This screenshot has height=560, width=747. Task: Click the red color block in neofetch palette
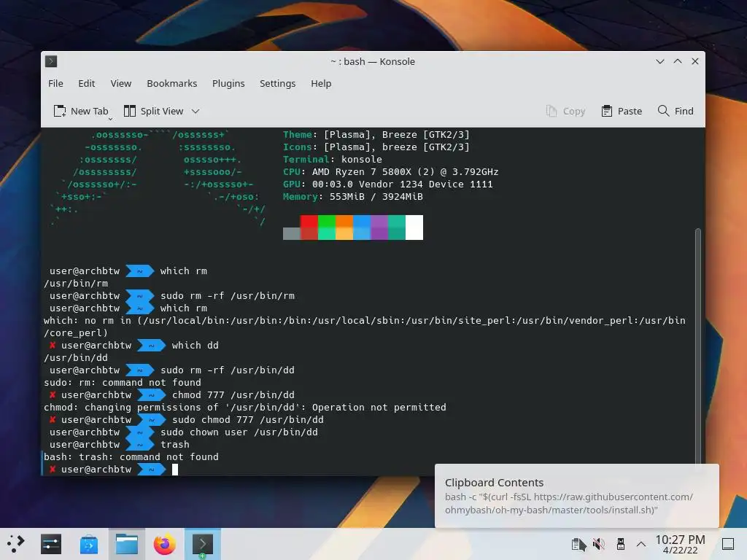coord(309,227)
